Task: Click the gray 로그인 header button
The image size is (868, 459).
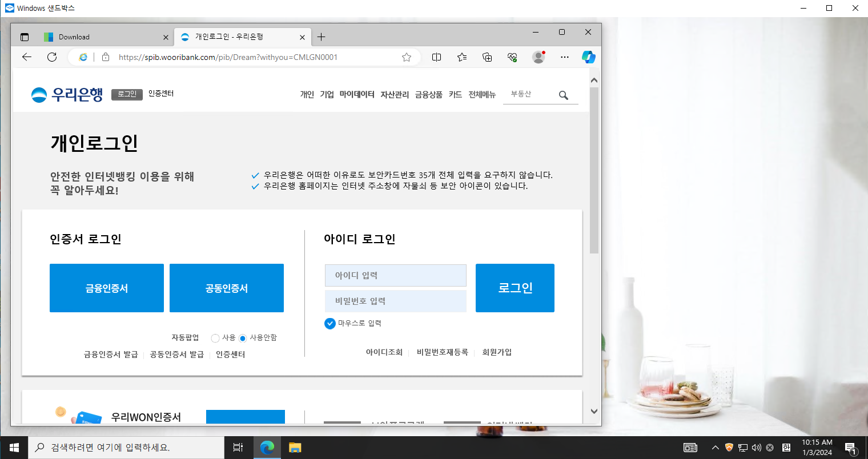Action: [127, 94]
